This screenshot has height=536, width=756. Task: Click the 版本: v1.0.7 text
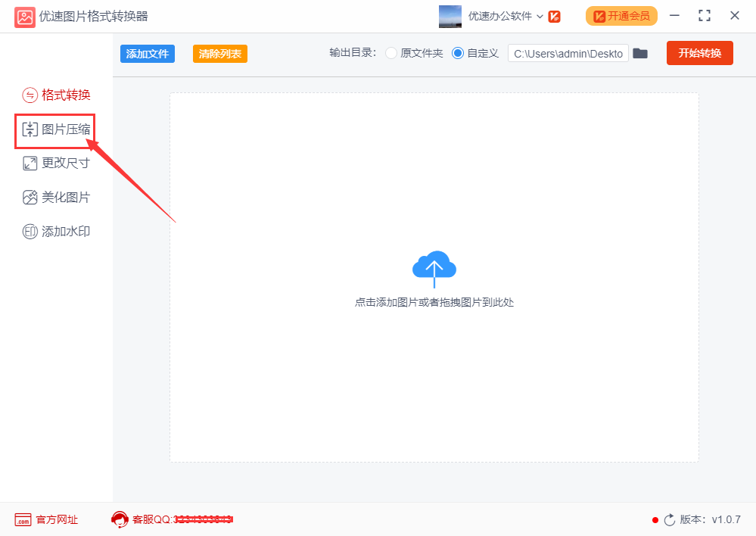(x=710, y=519)
